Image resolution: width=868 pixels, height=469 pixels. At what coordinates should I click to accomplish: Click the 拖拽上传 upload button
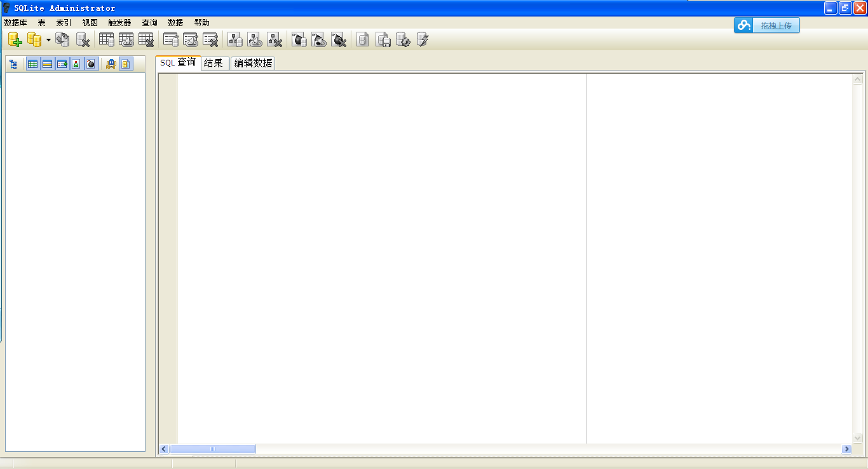(767, 25)
